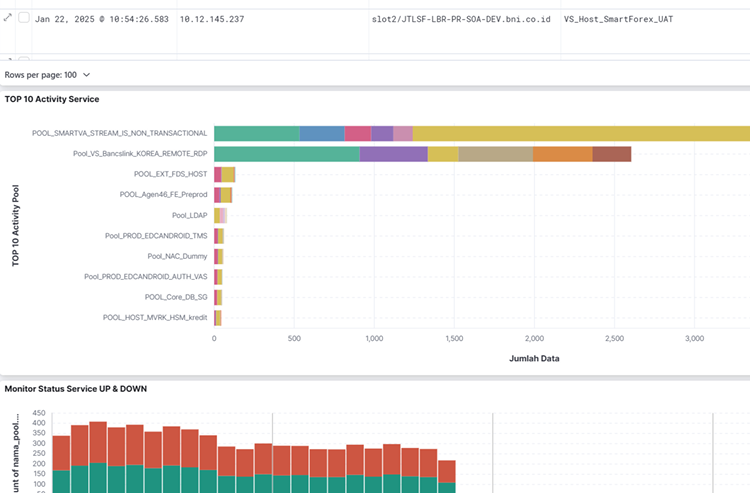Click tan segment of Bancslink_KOREA bar
750x500 pixels.
coord(495,154)
